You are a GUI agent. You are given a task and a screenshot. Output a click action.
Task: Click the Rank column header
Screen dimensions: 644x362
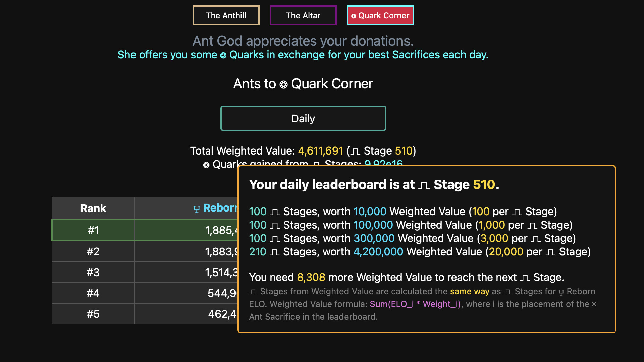point(93,208)
